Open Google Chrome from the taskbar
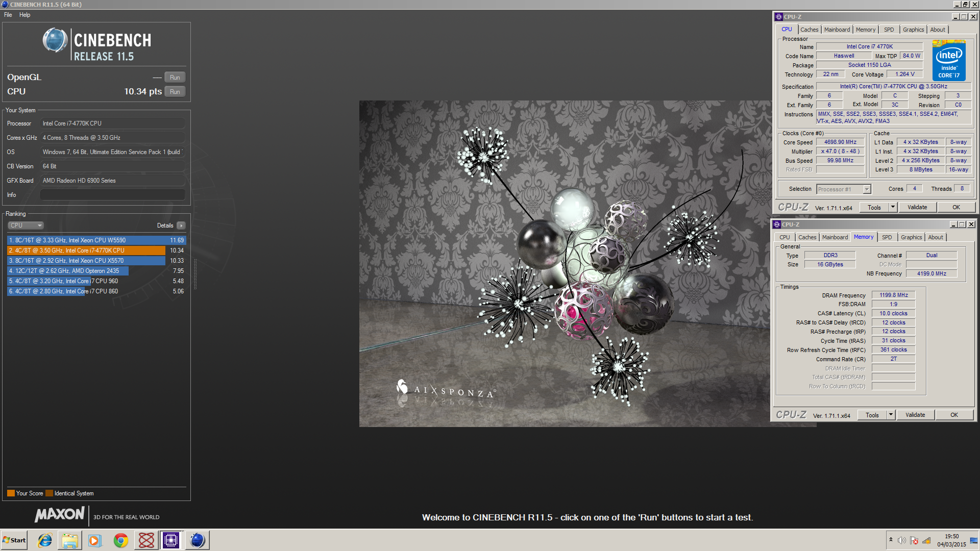This screenshot has height=551, width=980. (x=120, y=540)
